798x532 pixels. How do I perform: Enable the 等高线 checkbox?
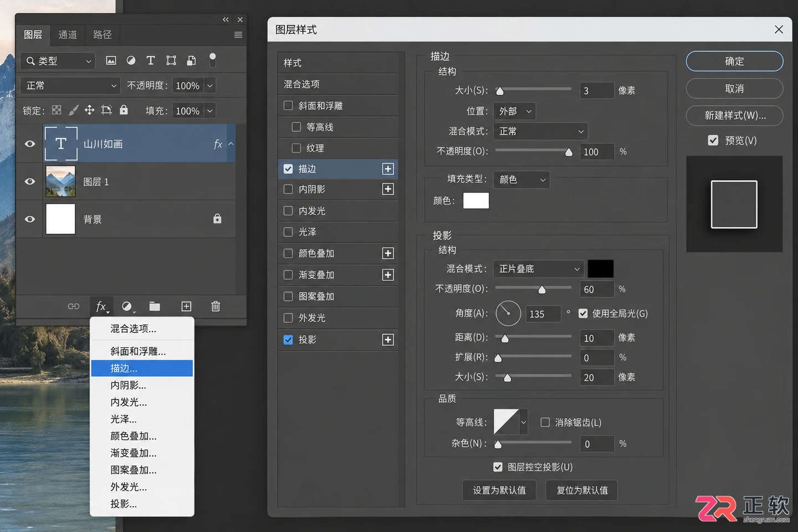(x=296, y=127)
